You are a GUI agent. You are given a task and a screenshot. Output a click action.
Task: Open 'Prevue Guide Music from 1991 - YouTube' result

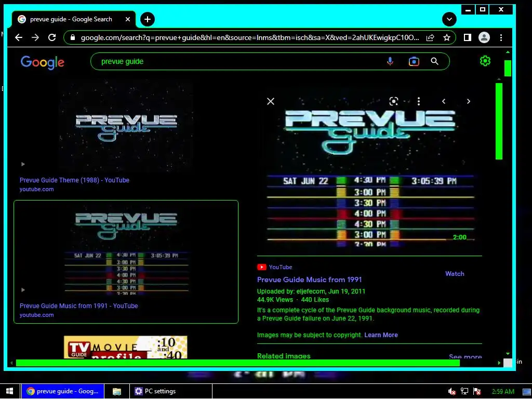(79, 305)
